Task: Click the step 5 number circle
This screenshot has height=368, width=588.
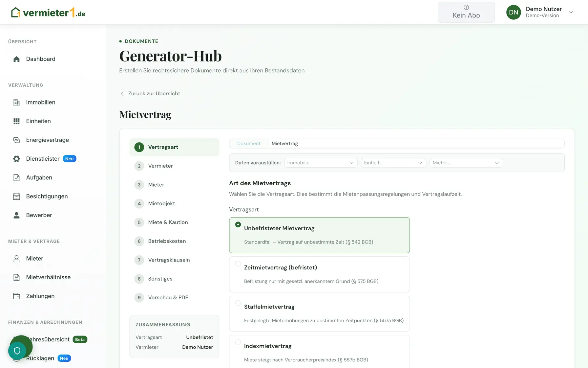Action: [x=139, y=222]
